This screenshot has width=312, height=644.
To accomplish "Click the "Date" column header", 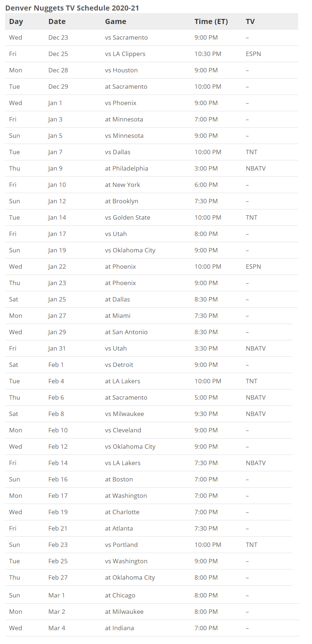I will coord(57,21).
